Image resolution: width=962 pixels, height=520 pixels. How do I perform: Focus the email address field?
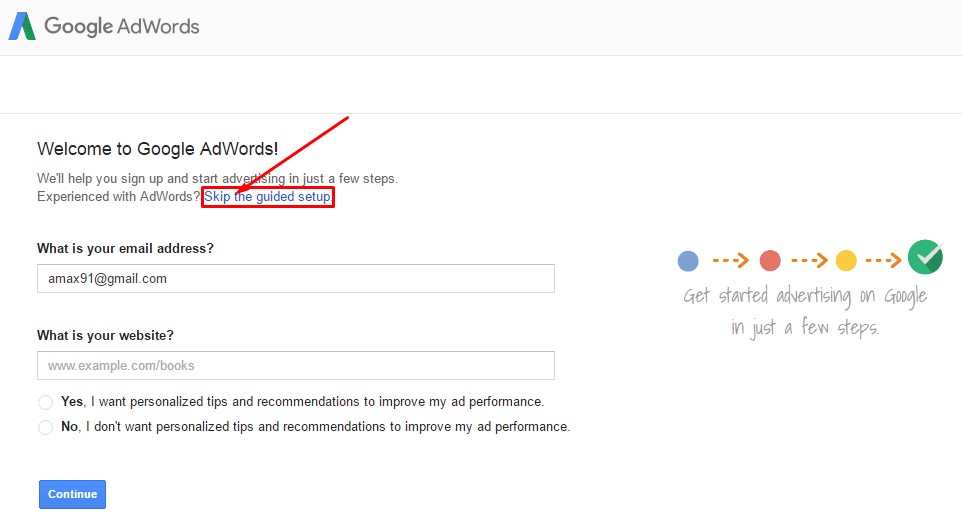296,278
